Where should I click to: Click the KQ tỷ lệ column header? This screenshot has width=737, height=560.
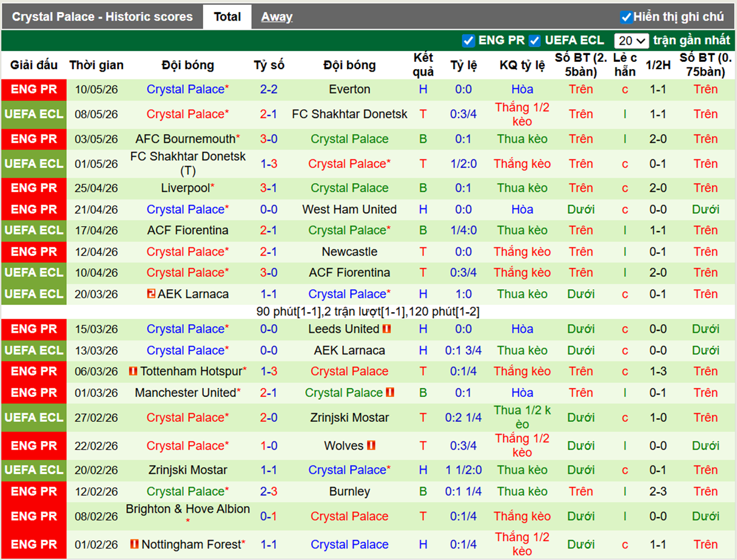tap(522, 65)
